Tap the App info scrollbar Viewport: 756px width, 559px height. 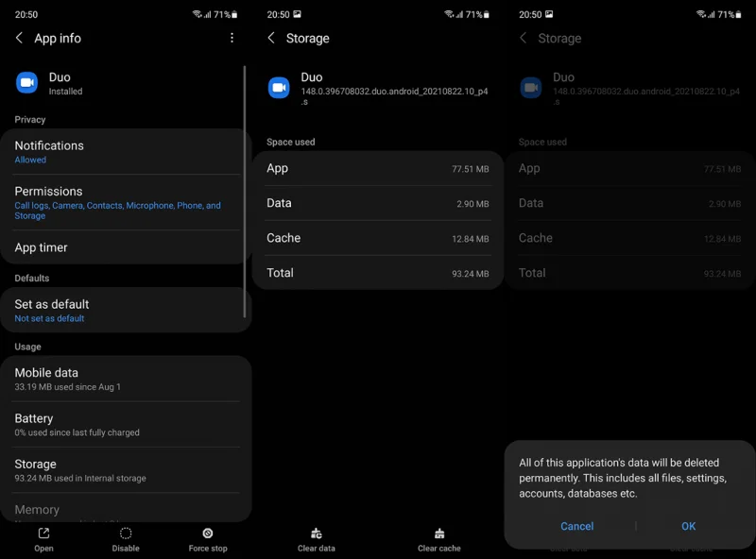[245, 192]
